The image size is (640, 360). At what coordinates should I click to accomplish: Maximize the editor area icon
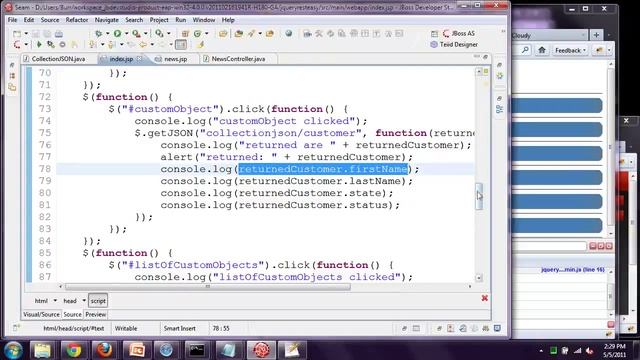[485, 57]
